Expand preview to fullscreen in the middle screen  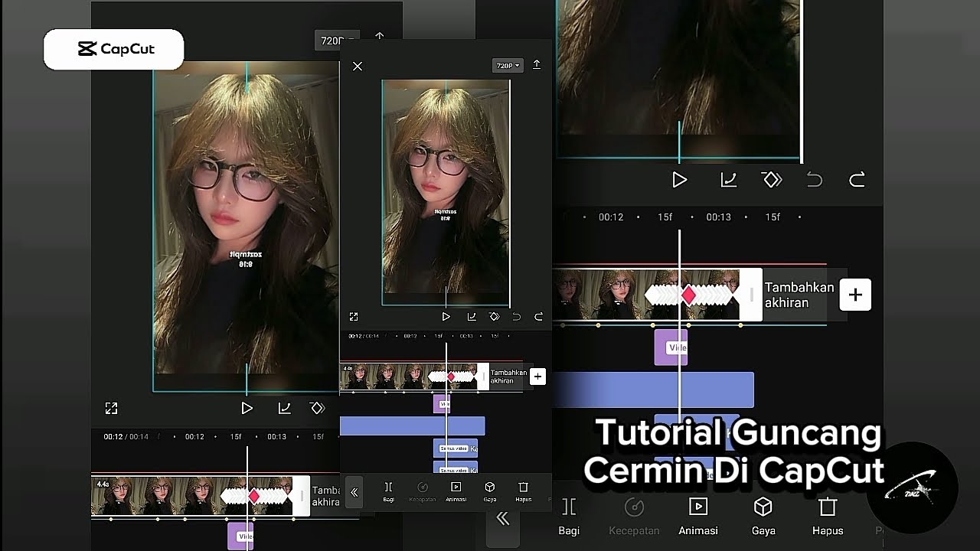pyautogui.click(x=354, y=316)
